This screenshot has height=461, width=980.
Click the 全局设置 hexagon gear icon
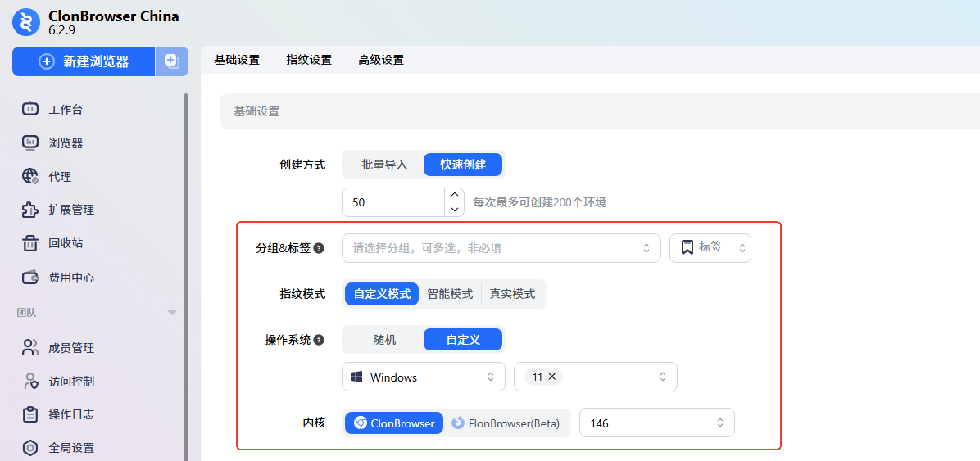coord(30,448)
